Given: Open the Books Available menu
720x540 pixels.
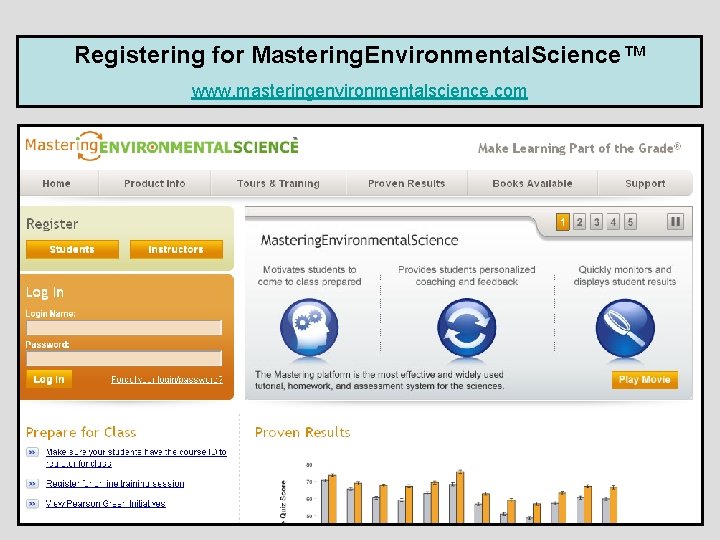Looking at the screenshot, I should pos(532,183).
